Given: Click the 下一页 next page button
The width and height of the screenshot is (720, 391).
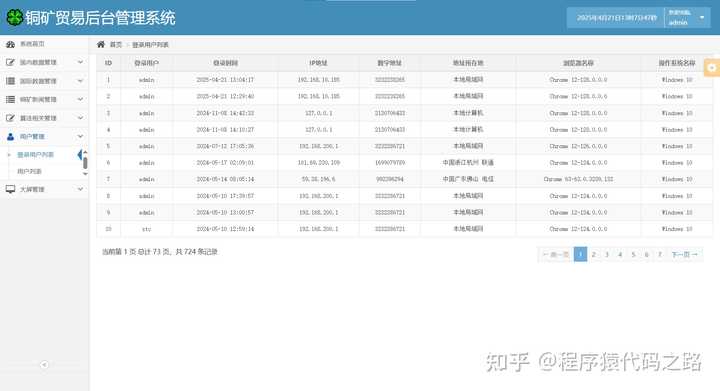Looking at the screenshot, I should click(x=684, y=254).
